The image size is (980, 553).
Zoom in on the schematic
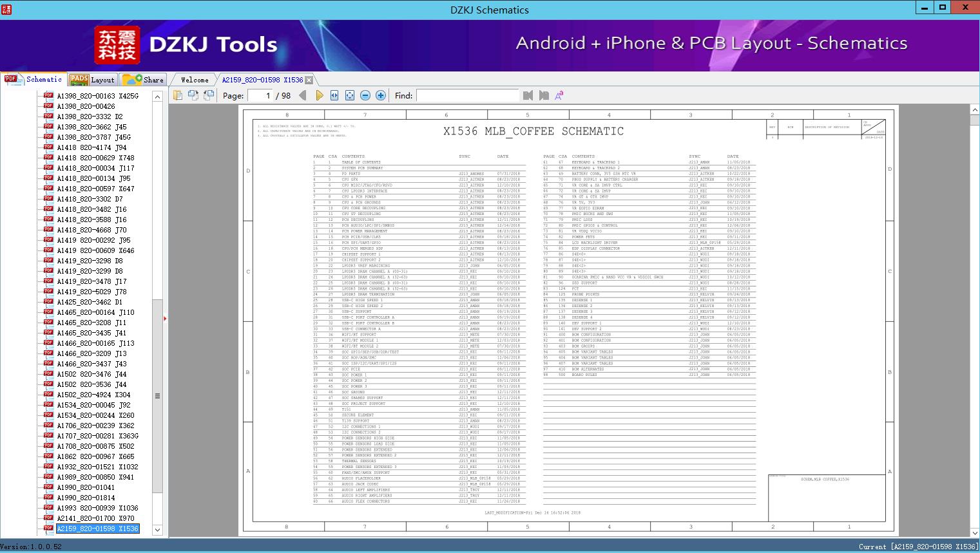[x=381, y=95]
